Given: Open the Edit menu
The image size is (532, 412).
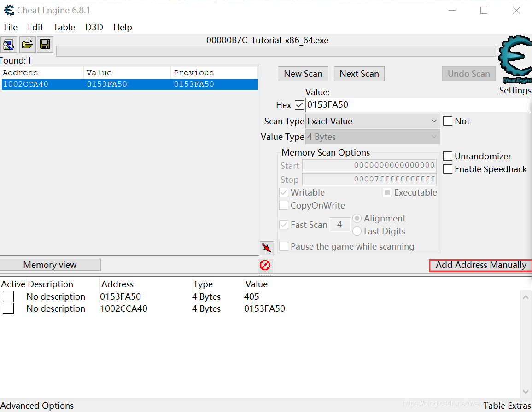Looking at the screenshot, I should (x=35, y=27).
